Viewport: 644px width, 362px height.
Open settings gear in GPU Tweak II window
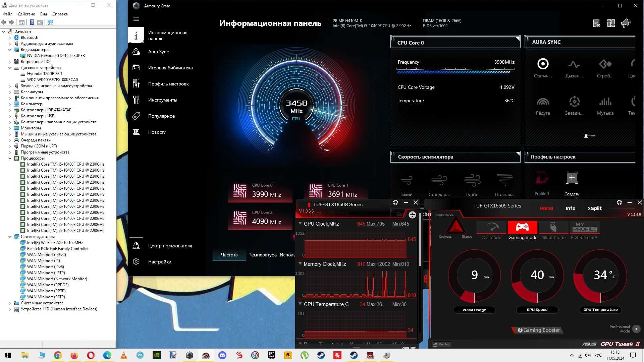click(619, 202)
